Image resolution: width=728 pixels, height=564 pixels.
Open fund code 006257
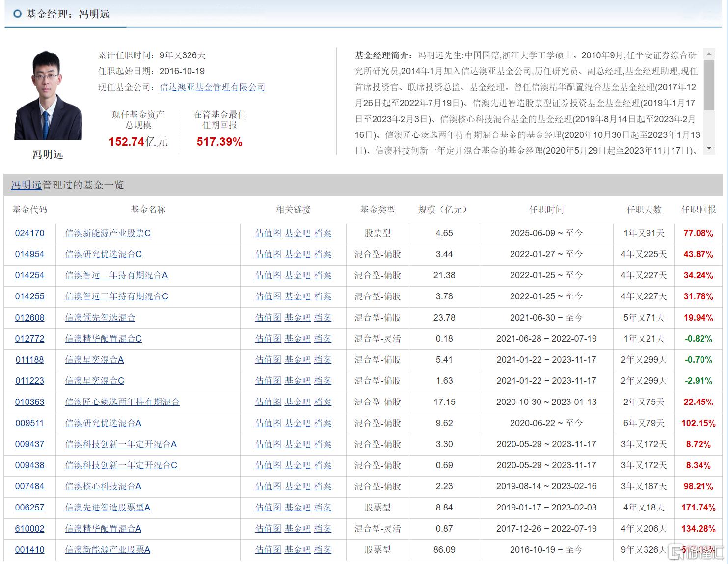pos(29,508)
